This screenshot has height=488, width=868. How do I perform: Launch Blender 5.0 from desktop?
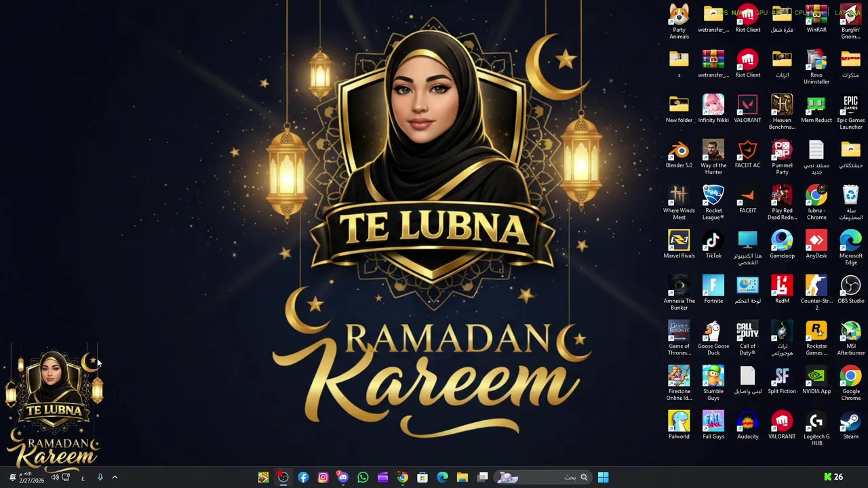(679, 155)
